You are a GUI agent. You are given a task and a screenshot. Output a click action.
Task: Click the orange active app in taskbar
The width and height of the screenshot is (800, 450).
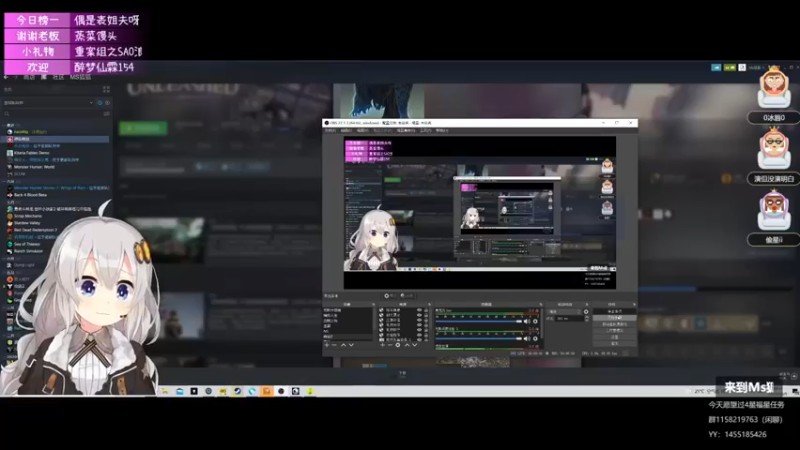pos(266,391)
